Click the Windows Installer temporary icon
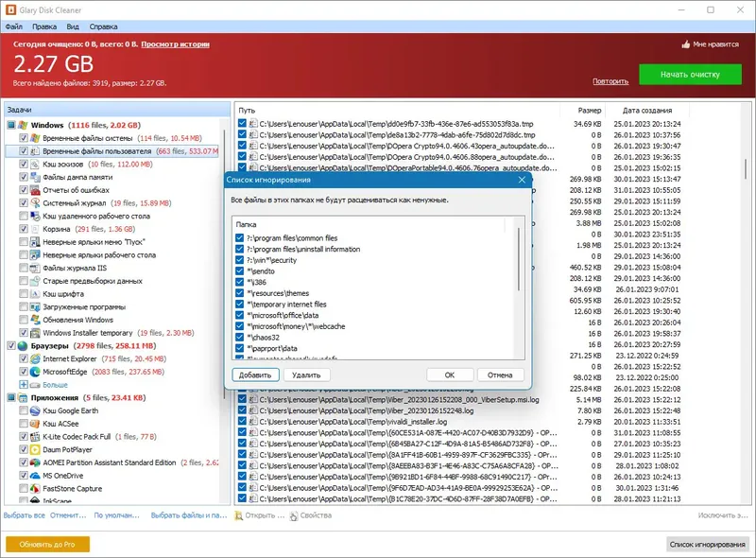 coord(35,333)
